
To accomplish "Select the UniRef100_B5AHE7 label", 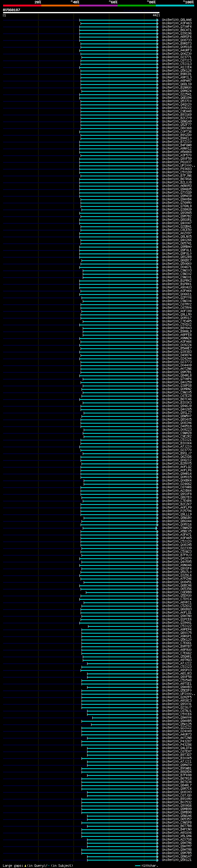I will pyautogui.click(x=176, y=349).
